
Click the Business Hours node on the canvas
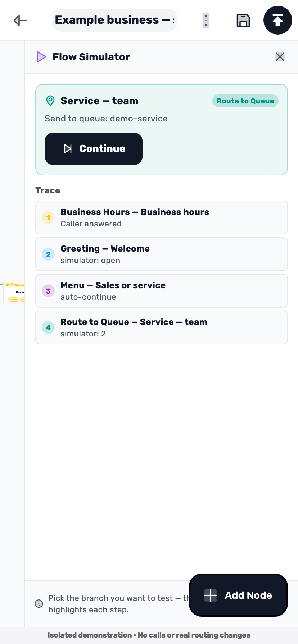click(x=14, y=292)
